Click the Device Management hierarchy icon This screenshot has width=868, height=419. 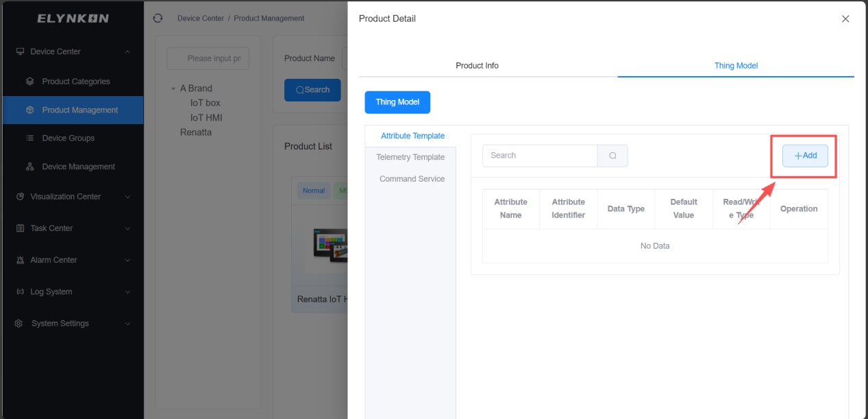[x=29, y=167]
